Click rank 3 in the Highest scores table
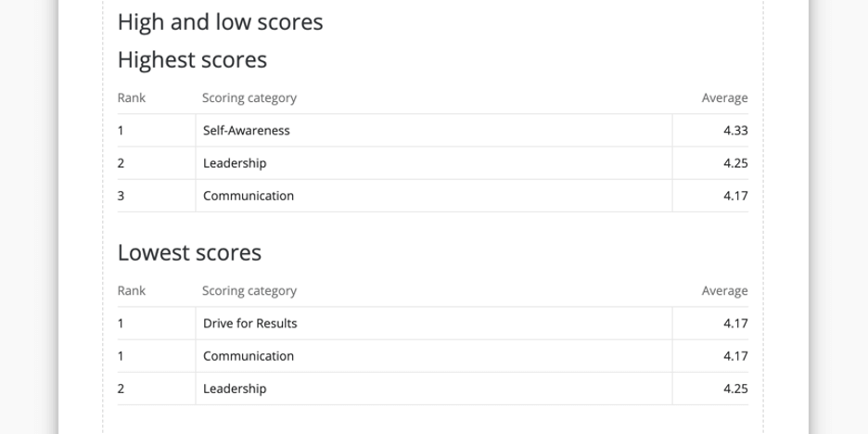 (121, 196)
